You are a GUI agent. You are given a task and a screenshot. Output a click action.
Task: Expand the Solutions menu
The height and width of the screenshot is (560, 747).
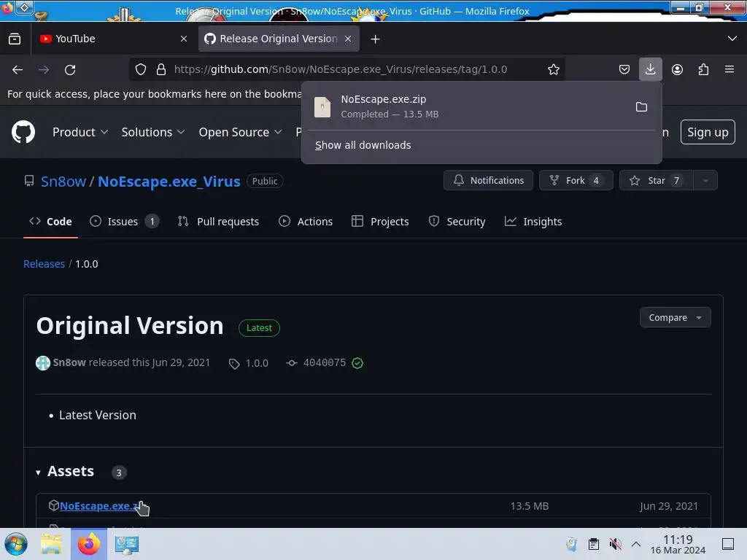tap(153, 133)
